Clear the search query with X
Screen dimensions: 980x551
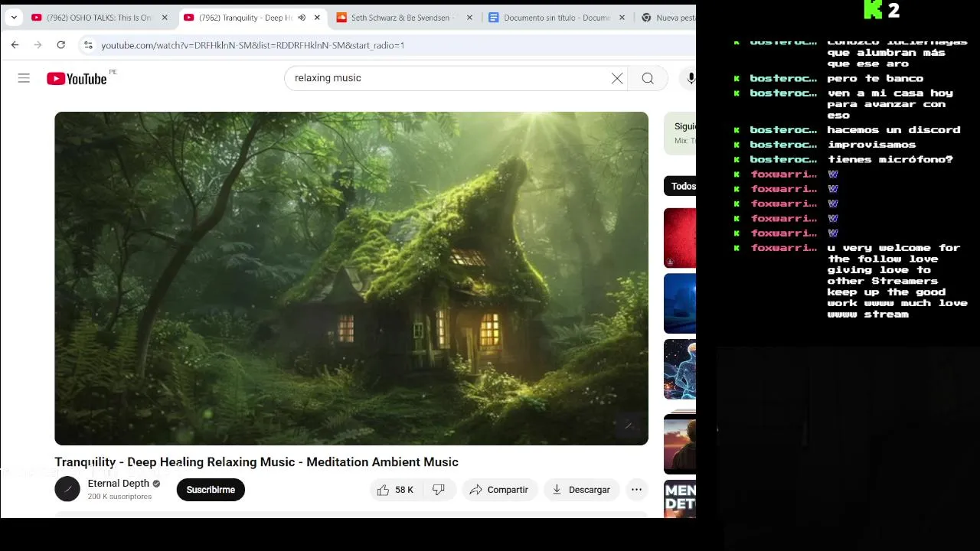[617, 78]
